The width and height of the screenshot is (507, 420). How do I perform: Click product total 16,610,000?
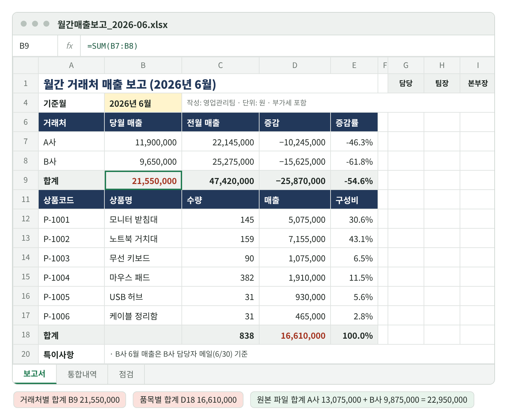(295, 335)
